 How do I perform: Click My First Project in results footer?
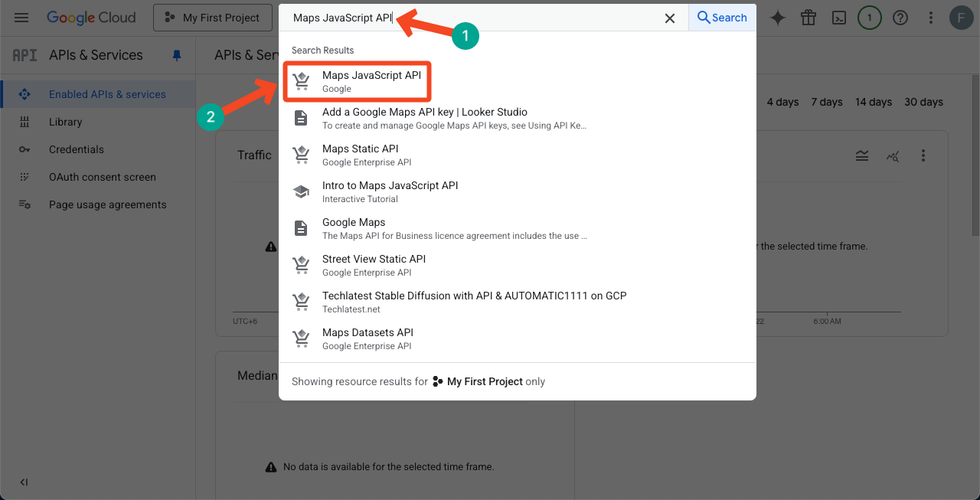(485, 381)
